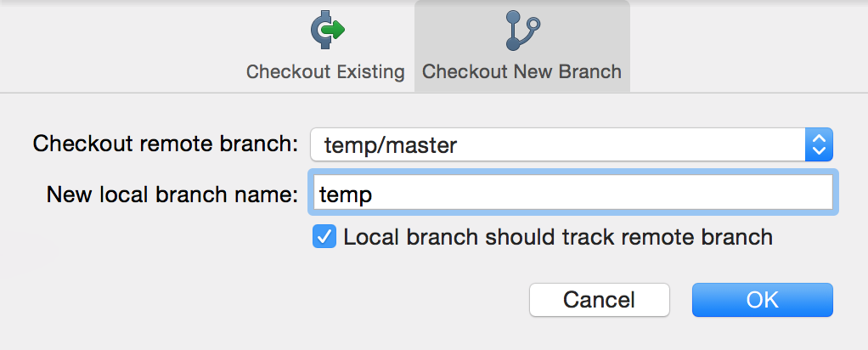Click the Checkout Existing green arrow icon
Viewport: 868px width, 350px height.
point(325,31)
